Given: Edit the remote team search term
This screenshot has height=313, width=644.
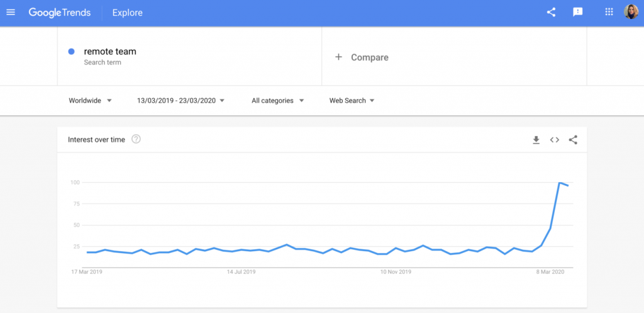Looking at the screenshot, I should click(110, 52).
